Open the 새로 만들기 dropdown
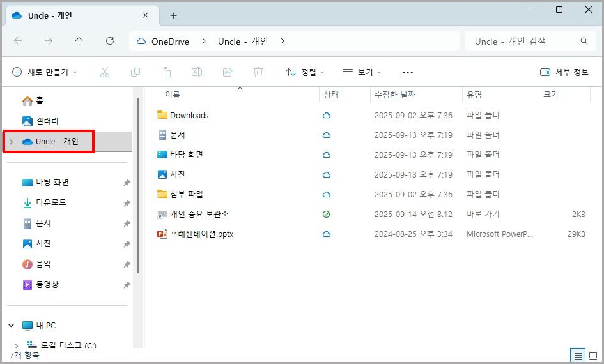This screenshot has height=364, width=604. coord(45,72)
